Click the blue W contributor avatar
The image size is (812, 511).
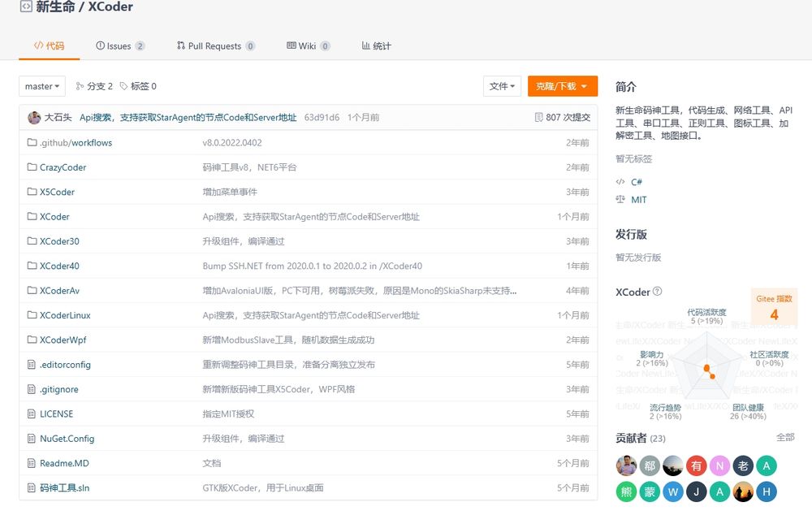coord(673,492)
